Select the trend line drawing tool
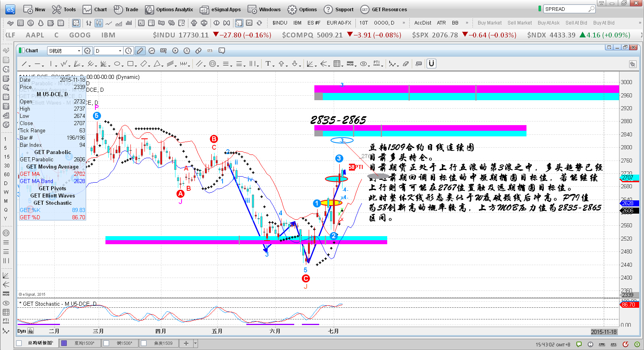 [24, 64]
